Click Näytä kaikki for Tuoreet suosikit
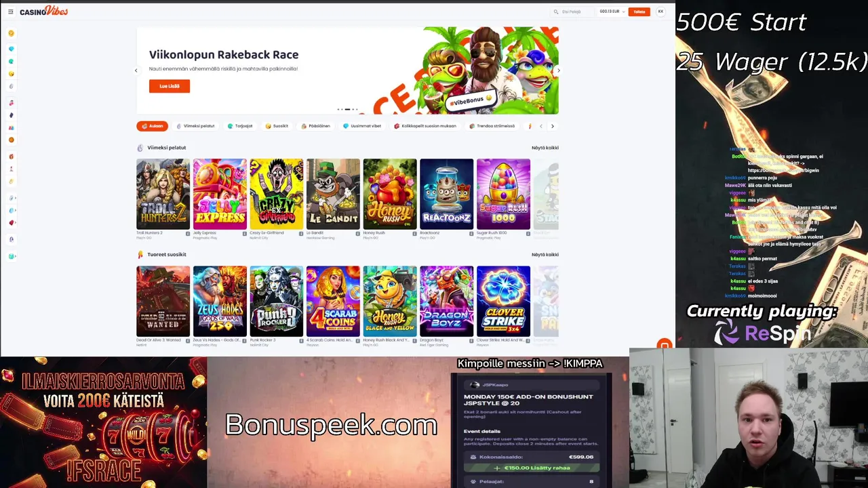868x488 pixels. click(x=545, y=255)
